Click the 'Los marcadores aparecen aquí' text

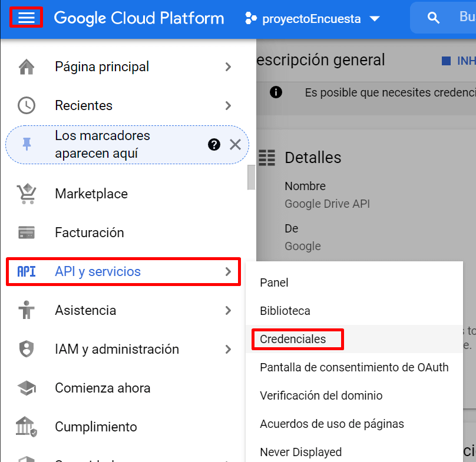(103, 144)
